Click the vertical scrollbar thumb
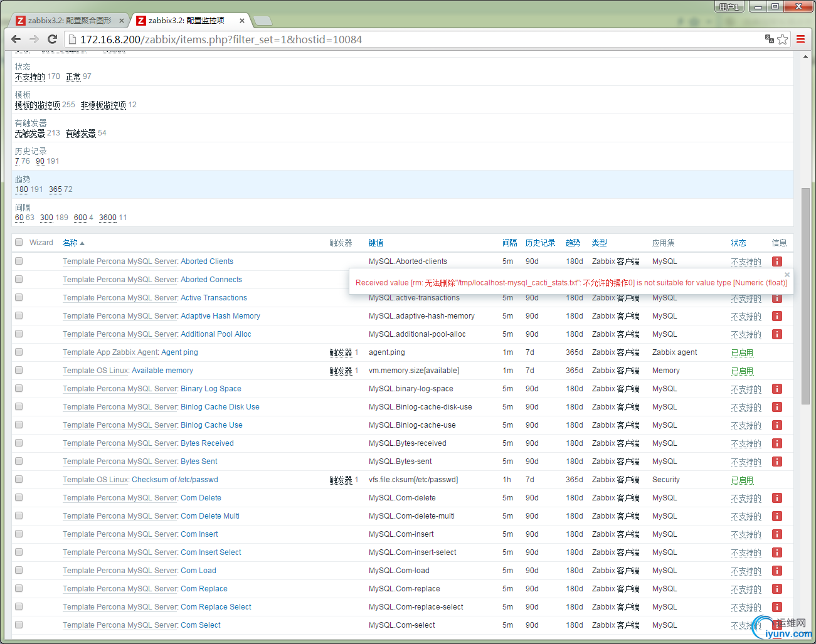 tap(805, 295)
